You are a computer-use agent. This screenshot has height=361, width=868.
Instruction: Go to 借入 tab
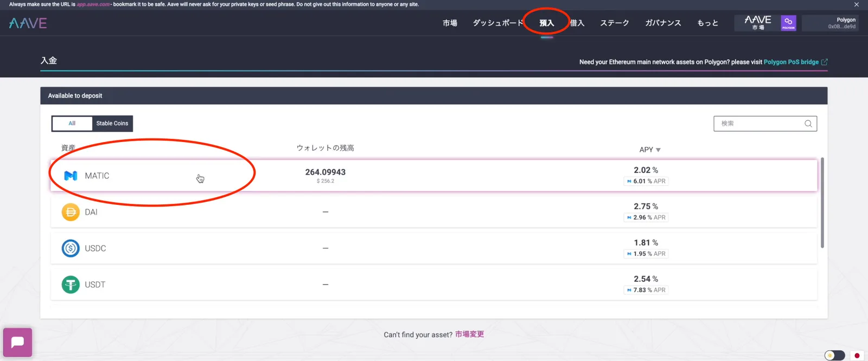click(x=577, y=23)
